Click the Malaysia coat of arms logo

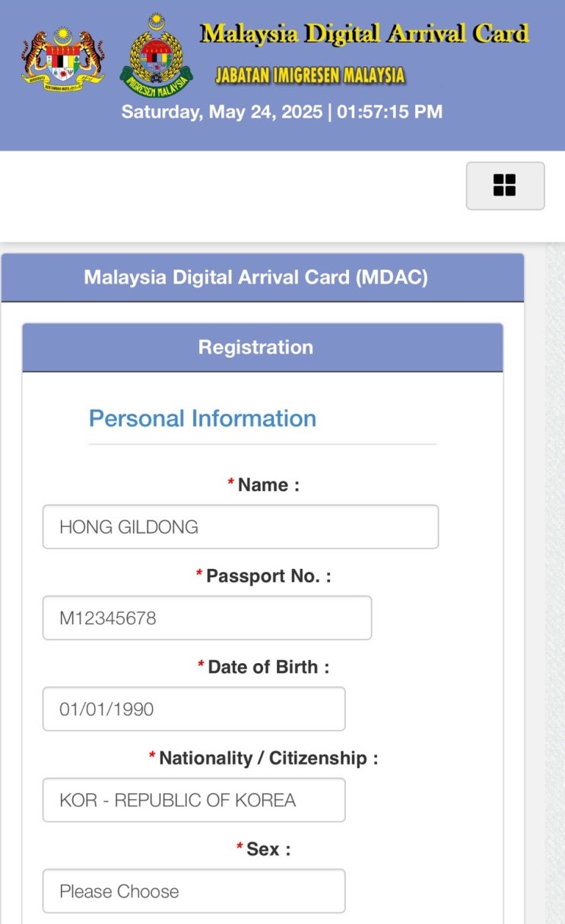click(x=63, y=58)
